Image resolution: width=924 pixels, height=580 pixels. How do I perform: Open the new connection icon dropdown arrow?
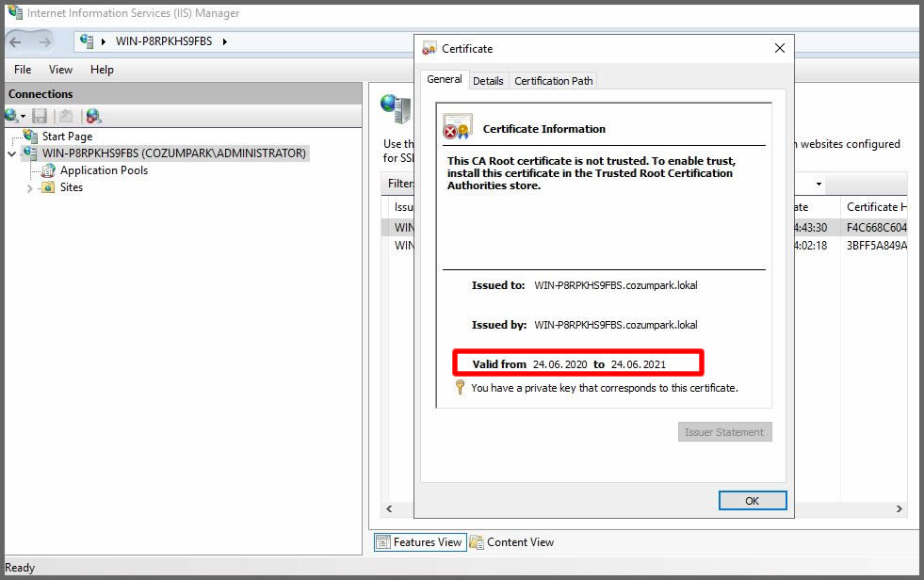(x=23, y=116)
